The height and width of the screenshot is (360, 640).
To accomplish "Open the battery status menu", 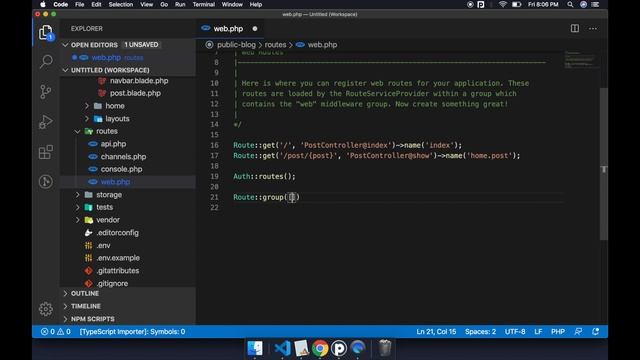I will (x=516, y=4).
